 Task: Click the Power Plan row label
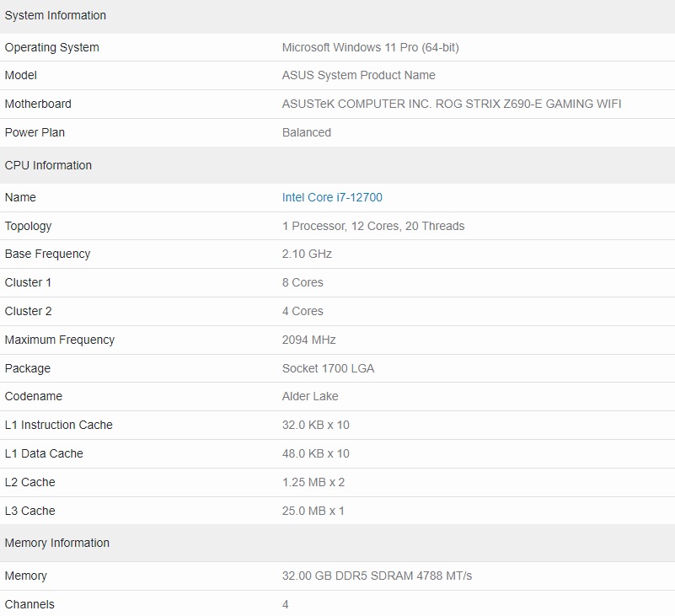click(x=35, y=132)
